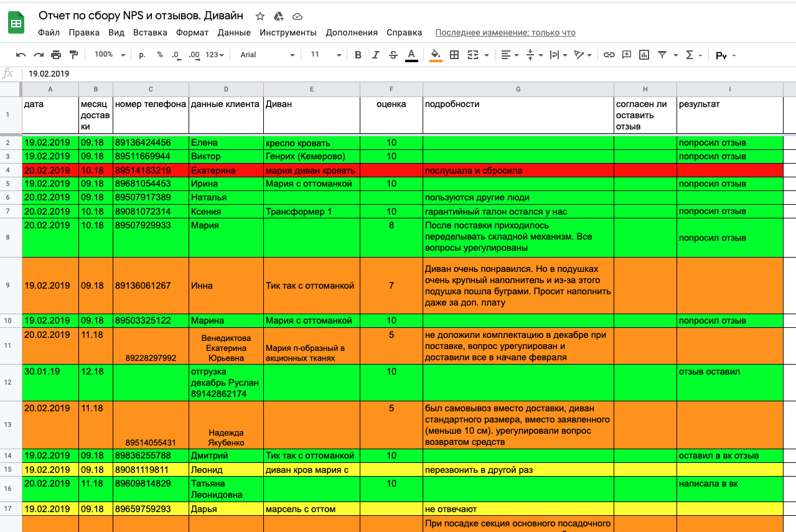Screen dimensions: 796x532
Task: Select the cell 'перезвонить в другой раз'
Action: [518, 470]
